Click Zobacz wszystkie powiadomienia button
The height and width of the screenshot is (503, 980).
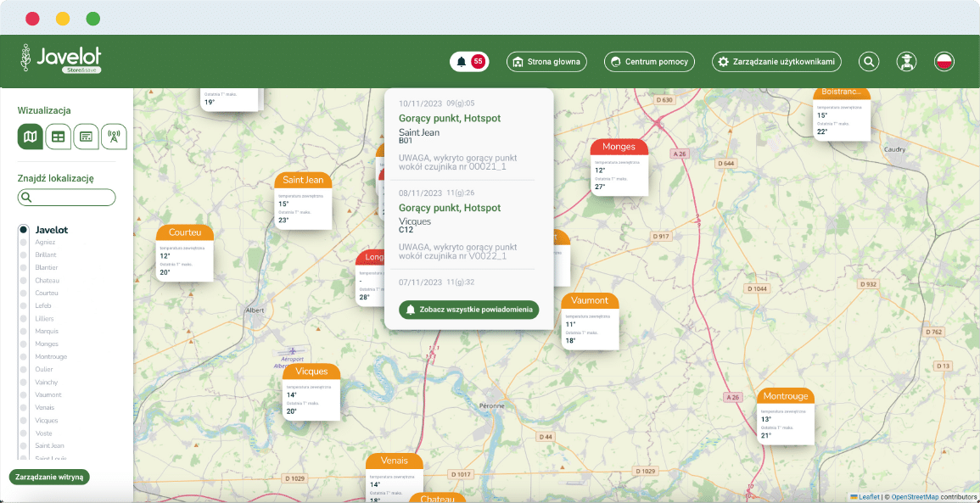(x=468, y=310)
